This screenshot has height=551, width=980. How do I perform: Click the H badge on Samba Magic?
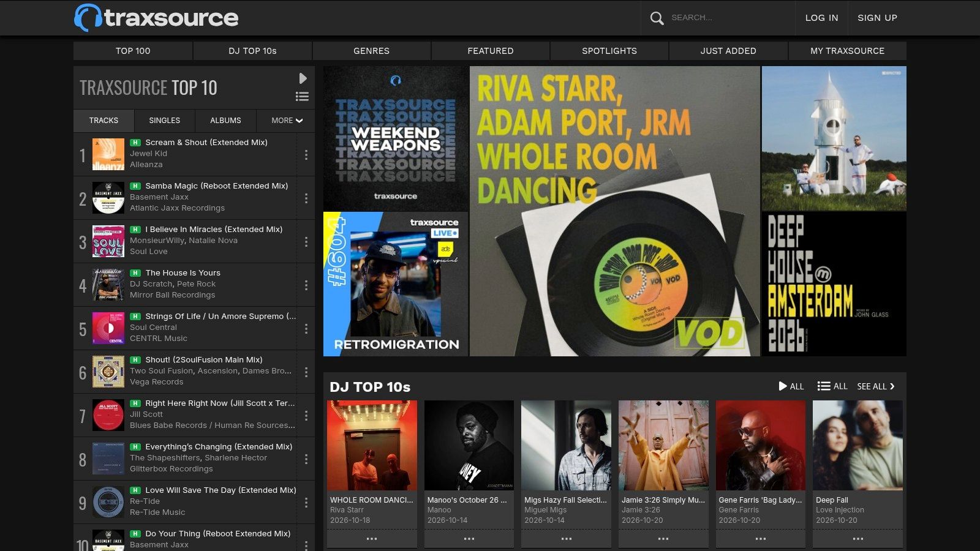click(x=135, y=186)
